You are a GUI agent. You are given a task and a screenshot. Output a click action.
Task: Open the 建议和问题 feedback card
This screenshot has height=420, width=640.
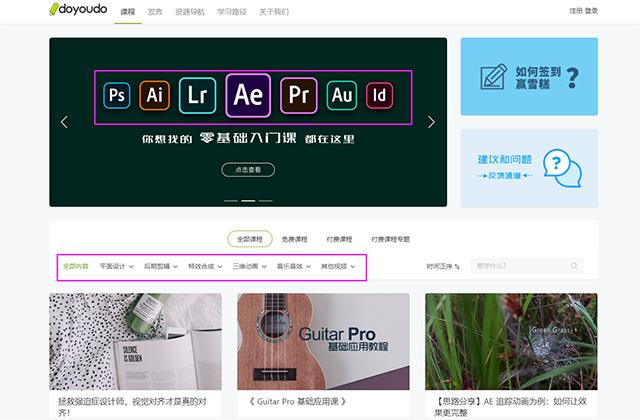click(x=529, y=168)
